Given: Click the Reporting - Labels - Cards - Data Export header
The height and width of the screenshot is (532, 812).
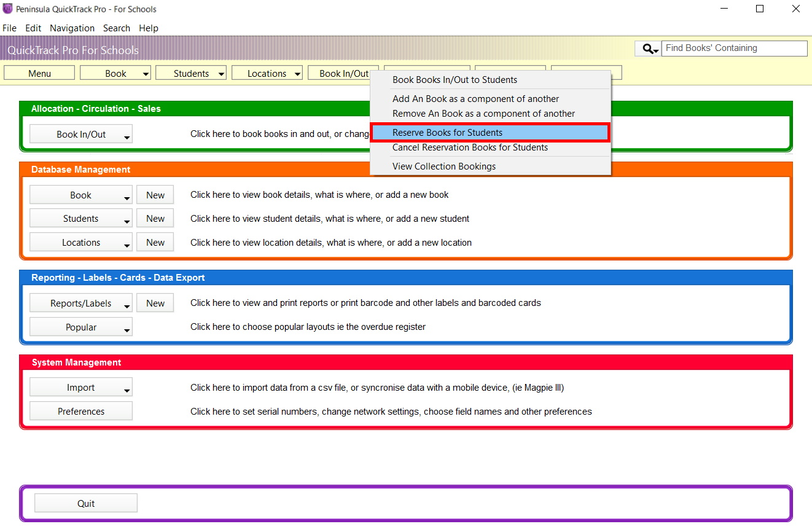Looking at the screenshot, I should (x=118, y=278).
